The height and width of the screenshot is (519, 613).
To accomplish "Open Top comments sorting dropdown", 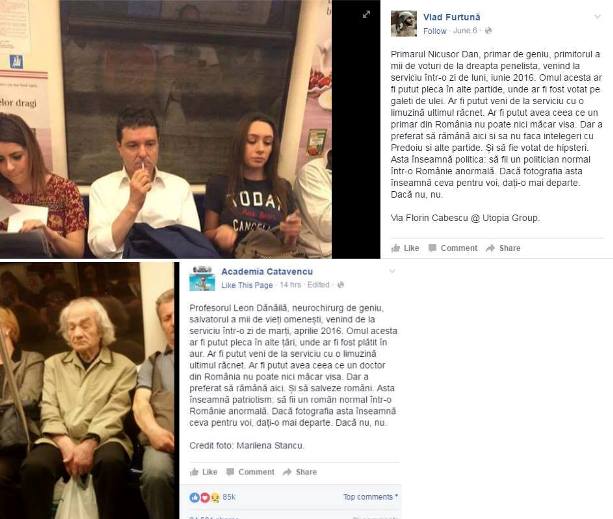I will pos(371,497).
